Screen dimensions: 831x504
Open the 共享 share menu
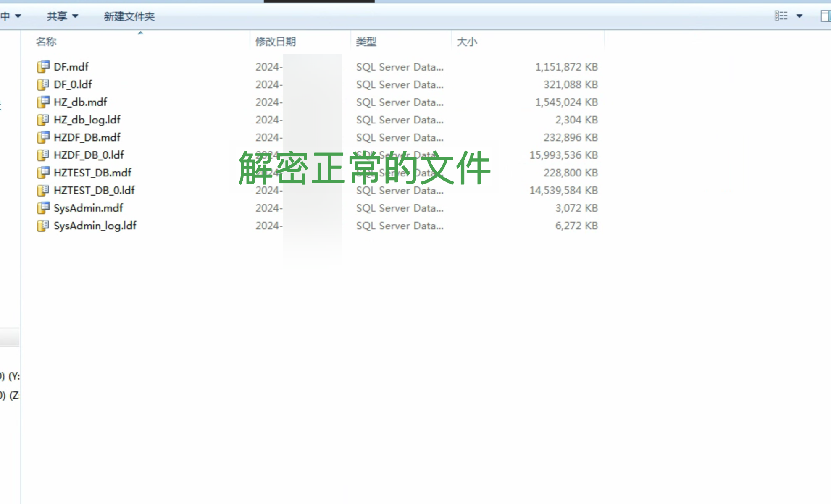click(x=62, y=16)
